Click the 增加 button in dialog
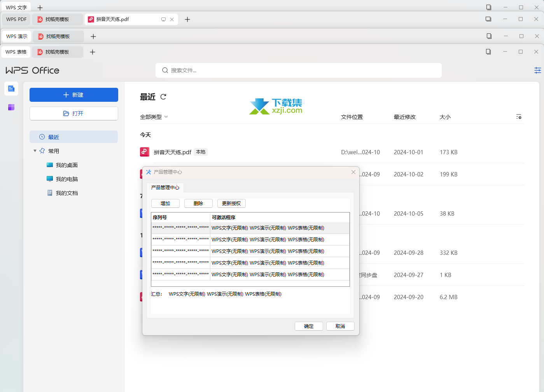The image size is (544, 392). click(165, 203)
